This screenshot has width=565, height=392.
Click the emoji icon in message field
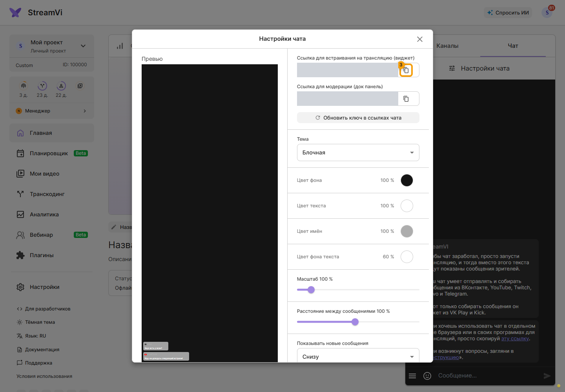point(427,376)
